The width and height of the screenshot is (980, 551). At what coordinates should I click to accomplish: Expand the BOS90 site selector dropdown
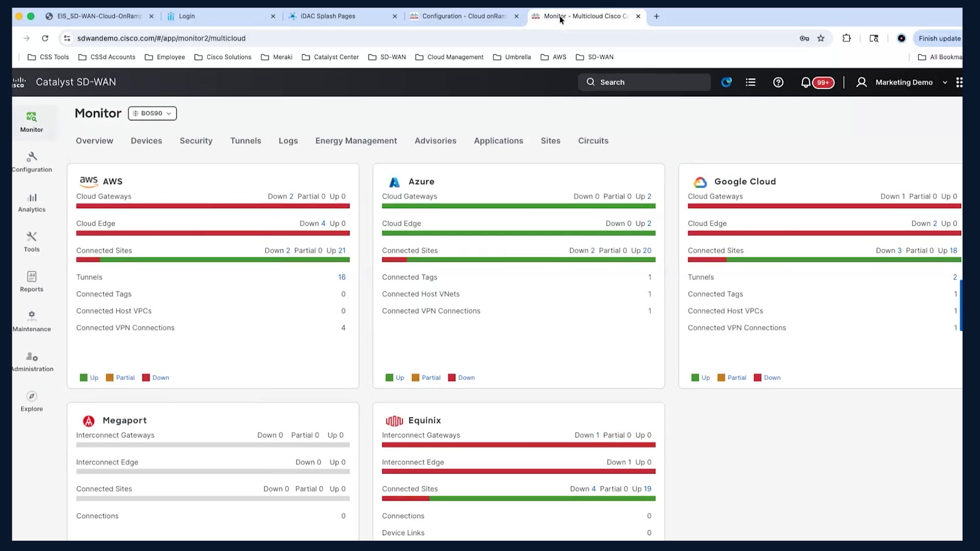(x=152, y=113)
